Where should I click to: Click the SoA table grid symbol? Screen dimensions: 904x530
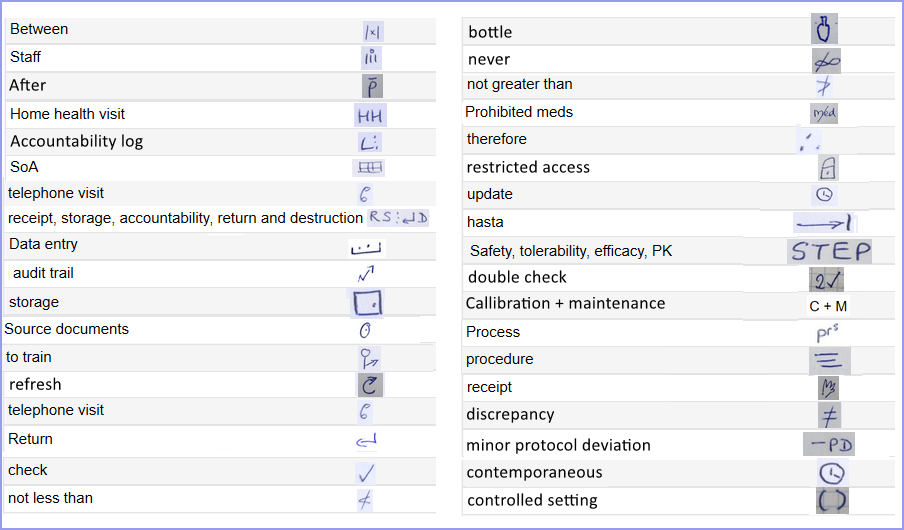[x=369, y=168]
